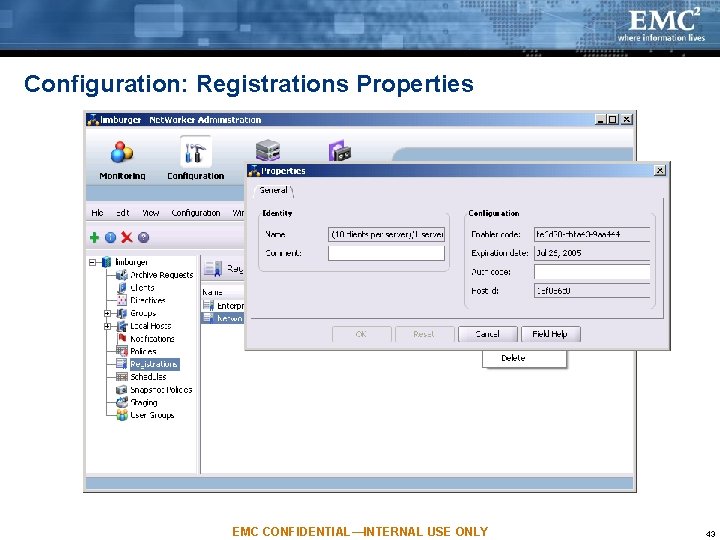Click the Auth code input field

(592, 272)
